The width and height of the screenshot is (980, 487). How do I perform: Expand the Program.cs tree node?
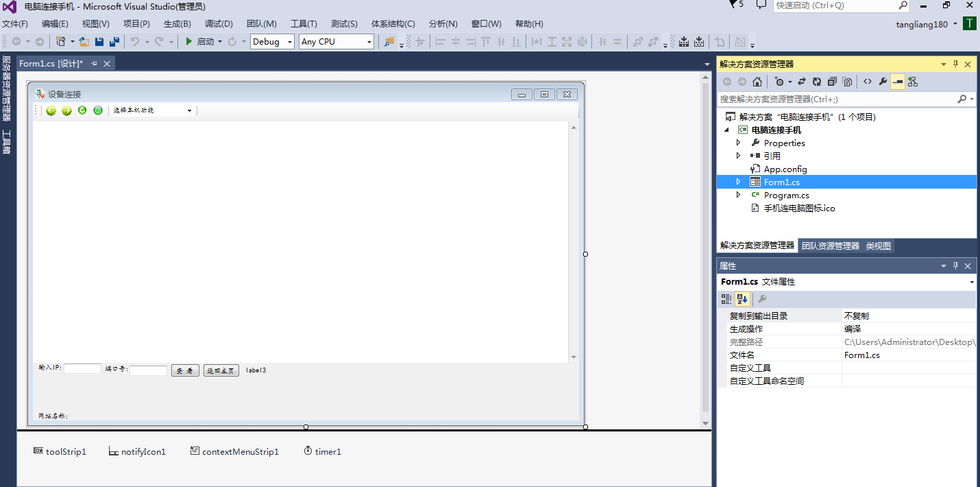coord(738,195)
